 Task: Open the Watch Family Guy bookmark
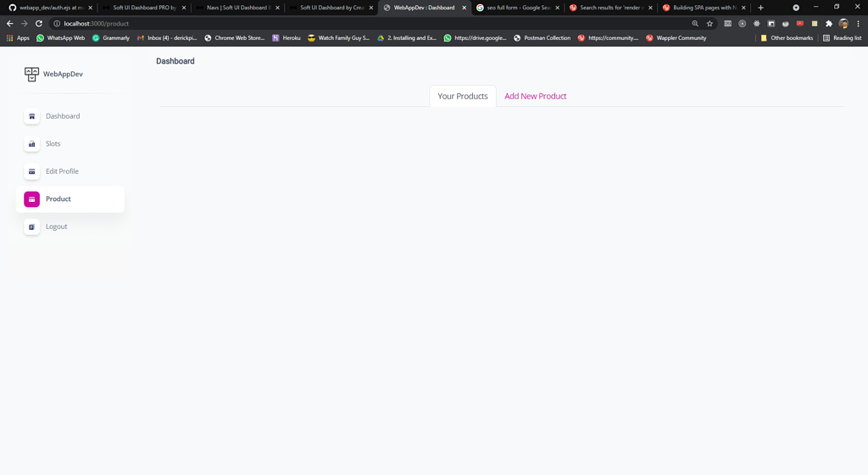[338, 38]
